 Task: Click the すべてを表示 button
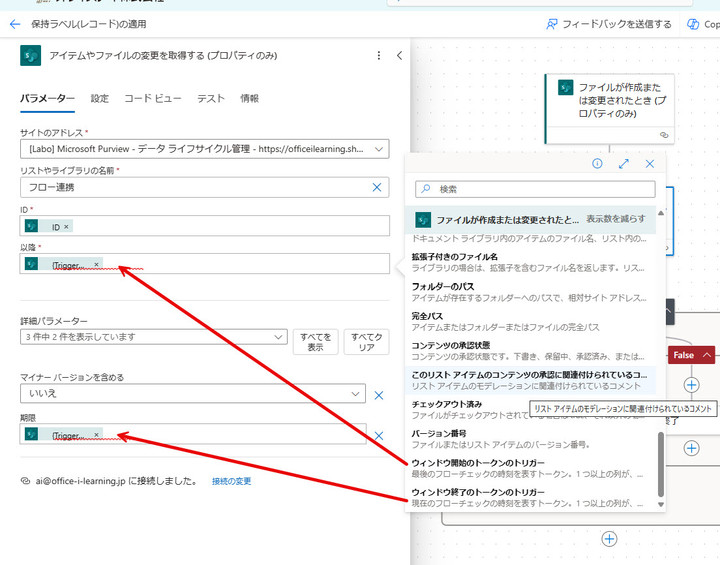(x=315, y=342)
